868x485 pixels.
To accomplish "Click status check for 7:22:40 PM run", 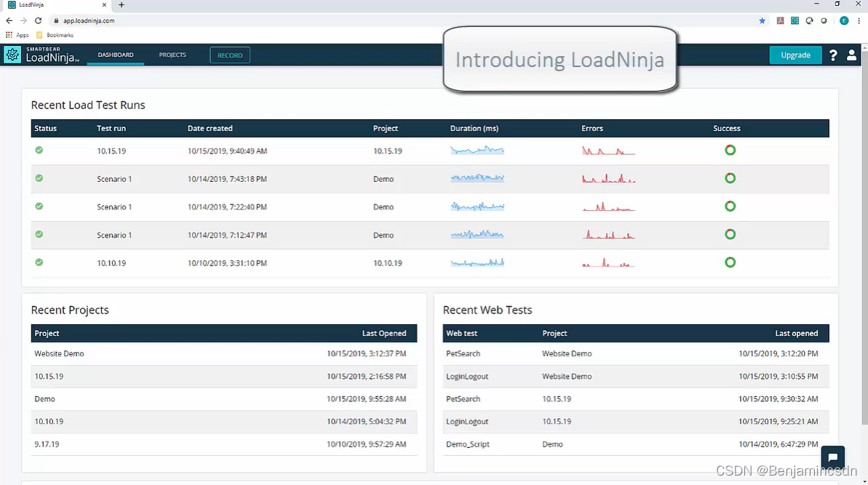I will click(x=39, y=207).
